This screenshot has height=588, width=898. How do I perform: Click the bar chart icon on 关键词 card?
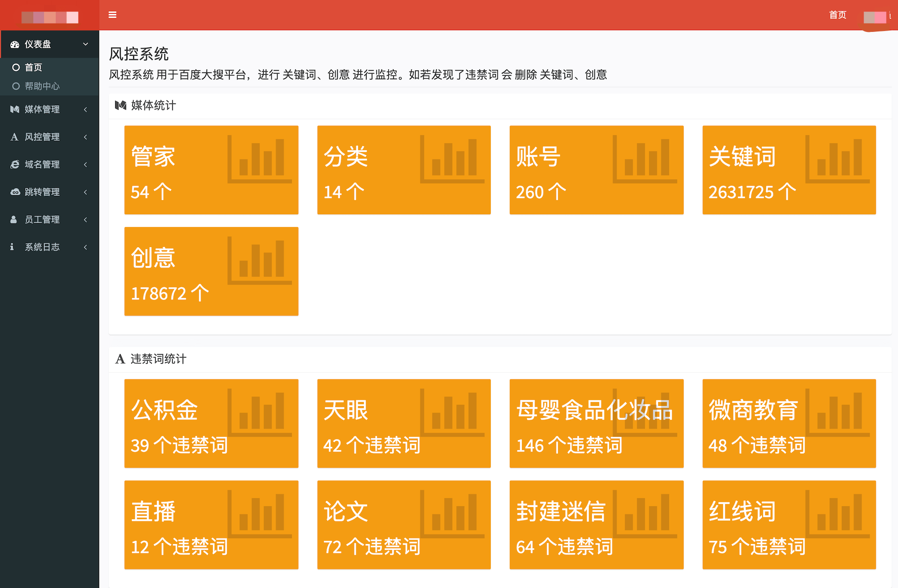coord(837,159)
